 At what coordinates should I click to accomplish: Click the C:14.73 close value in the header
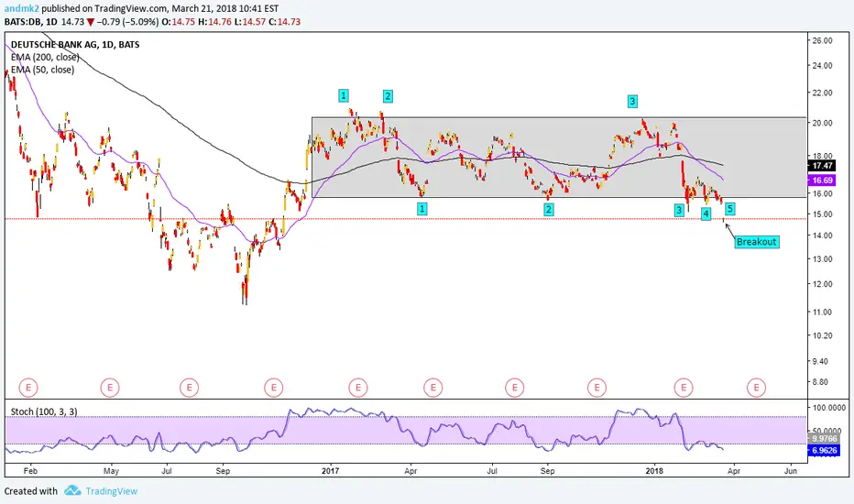click(285, 22)
